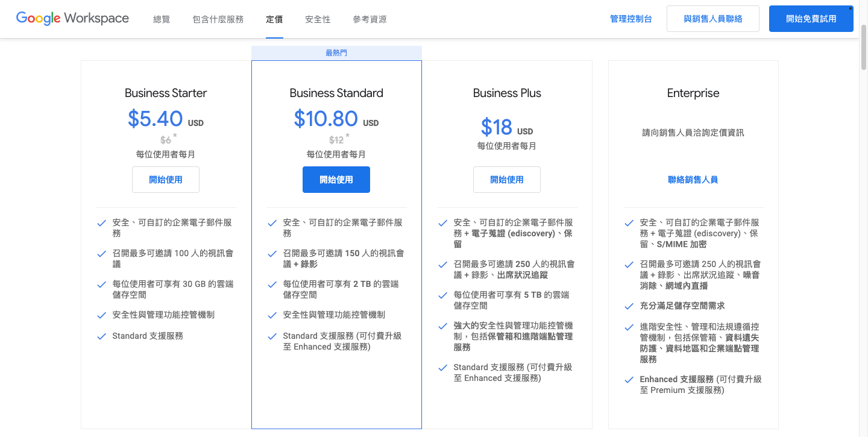Select the 定價 tab

click(x=274, y=19)
